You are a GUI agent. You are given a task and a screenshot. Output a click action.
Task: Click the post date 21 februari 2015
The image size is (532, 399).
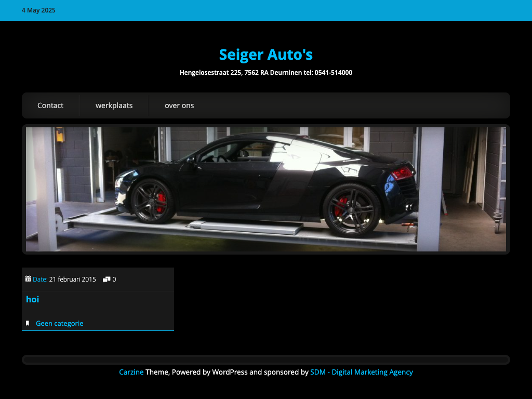point(72,280)
